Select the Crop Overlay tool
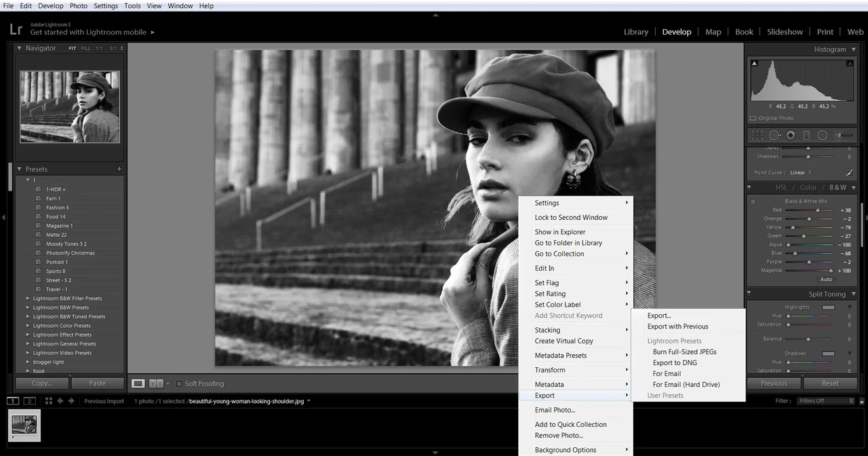 pos(757,135)
